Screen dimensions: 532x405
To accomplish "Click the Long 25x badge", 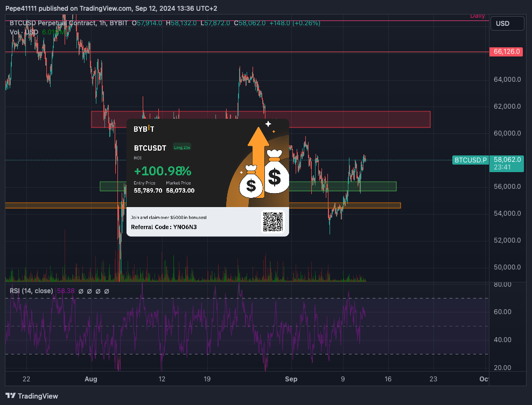I will pyautogui.click(x=182, y=147).
